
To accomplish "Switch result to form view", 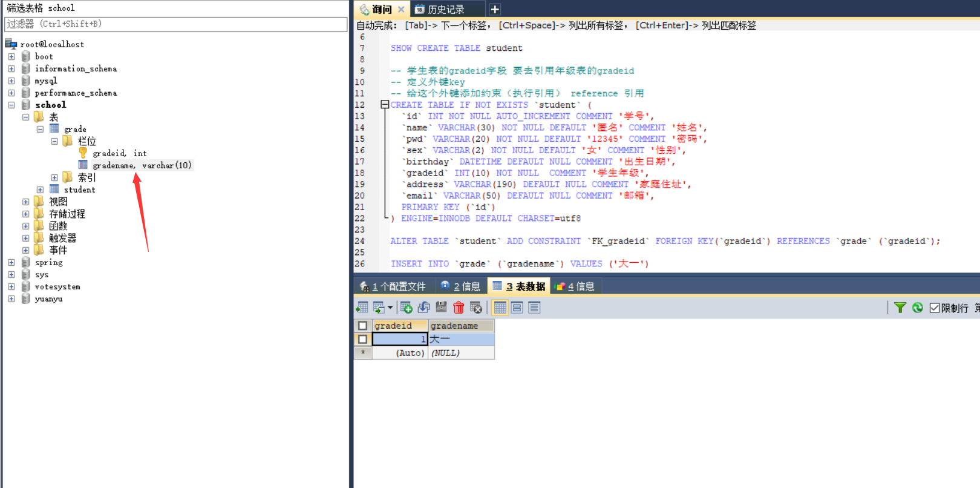I will [x=517, y=308].
